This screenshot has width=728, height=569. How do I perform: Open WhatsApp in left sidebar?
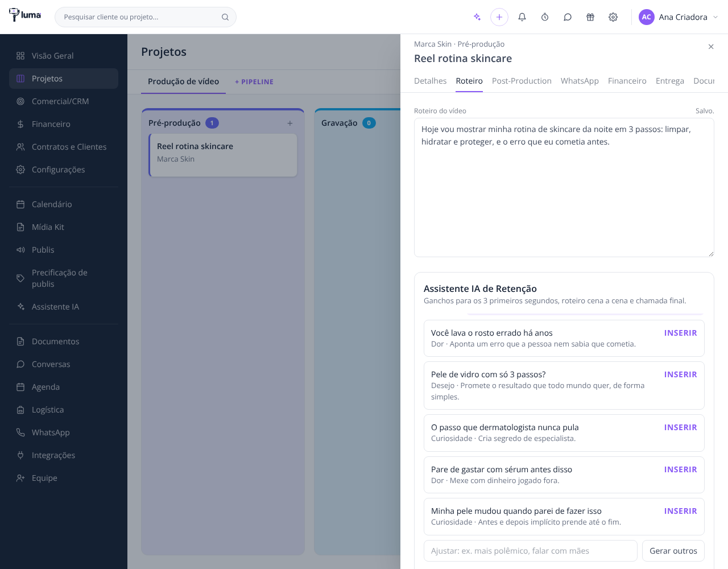click(64, 432)
